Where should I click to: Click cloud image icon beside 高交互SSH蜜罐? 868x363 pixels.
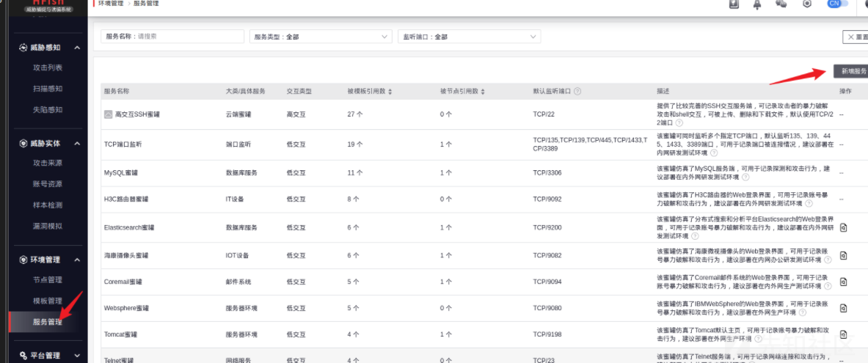[109, 114]
